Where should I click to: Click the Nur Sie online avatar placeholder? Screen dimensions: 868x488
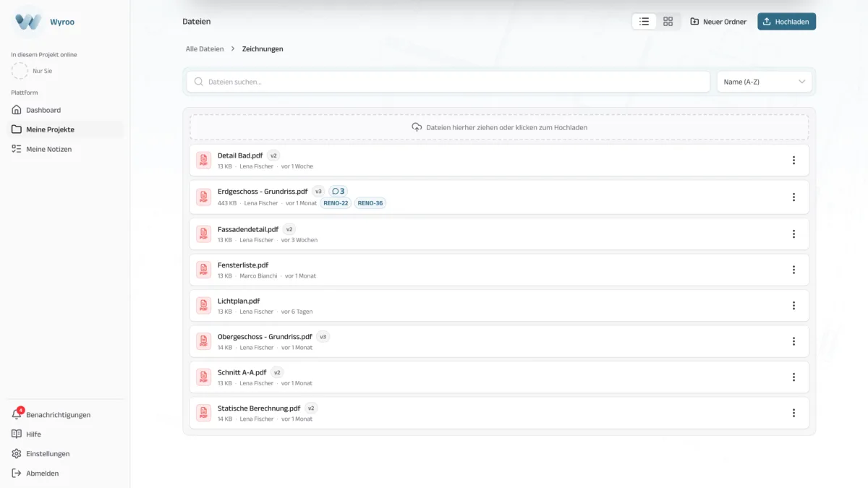pos(20,71)
